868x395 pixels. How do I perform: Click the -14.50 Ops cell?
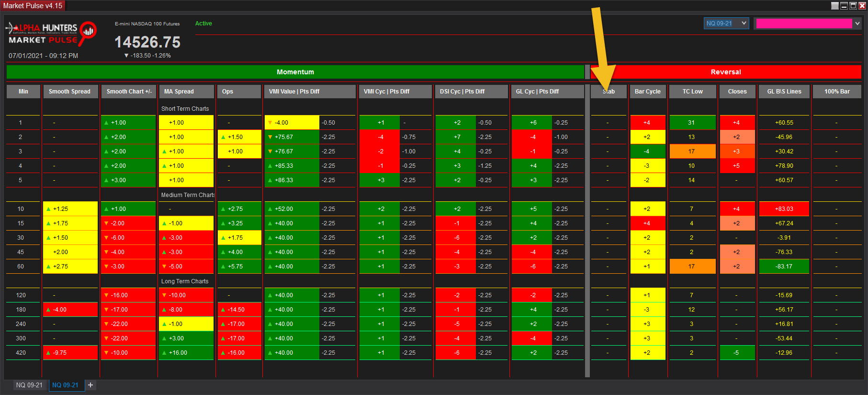(x=239, y=310)
